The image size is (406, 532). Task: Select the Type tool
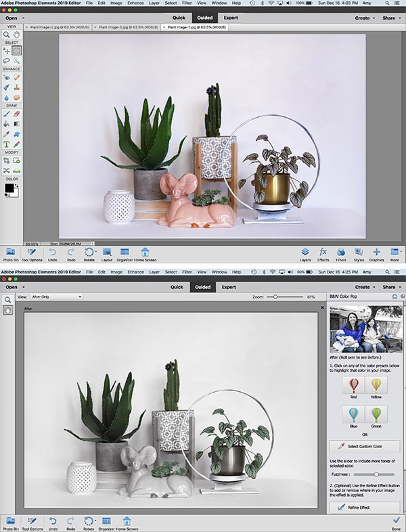(x=6, y=145)
